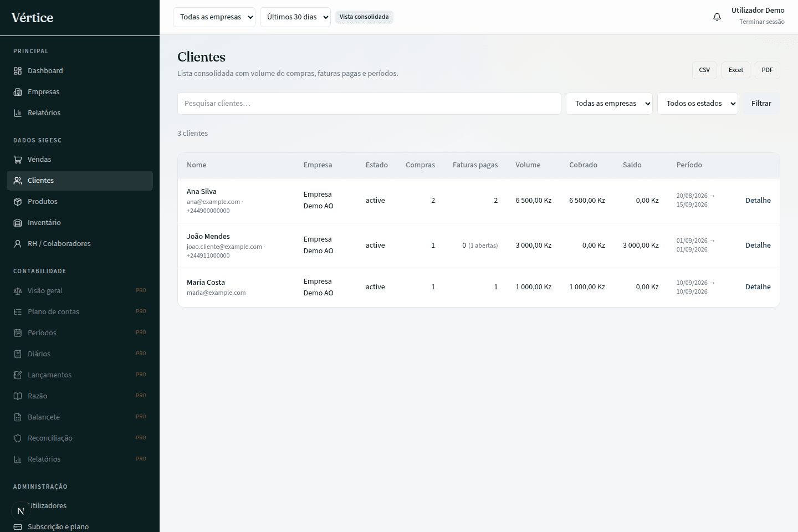798x532 pixels.
Task: Click the Subscrição e plano card icon
Action: (18, 526)
